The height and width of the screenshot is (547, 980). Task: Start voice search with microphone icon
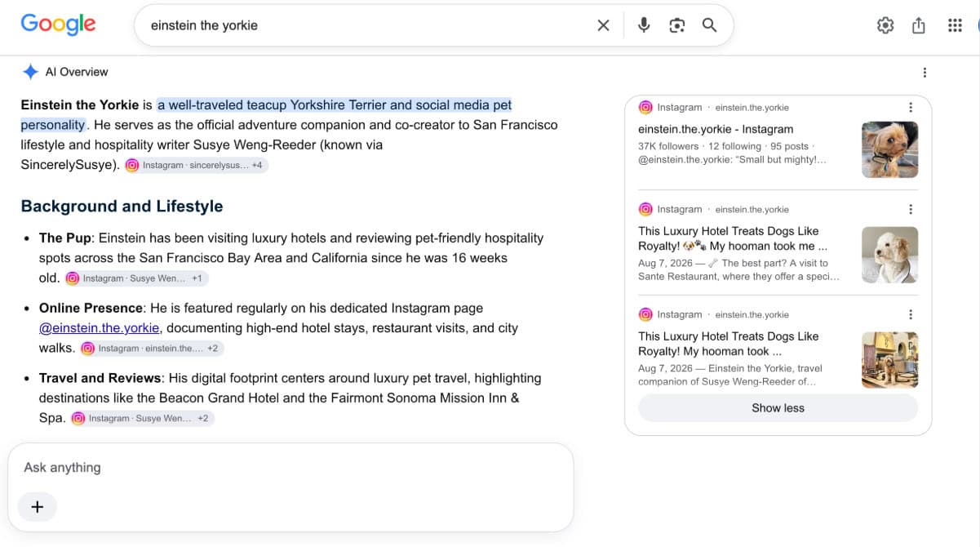(644, 25)
